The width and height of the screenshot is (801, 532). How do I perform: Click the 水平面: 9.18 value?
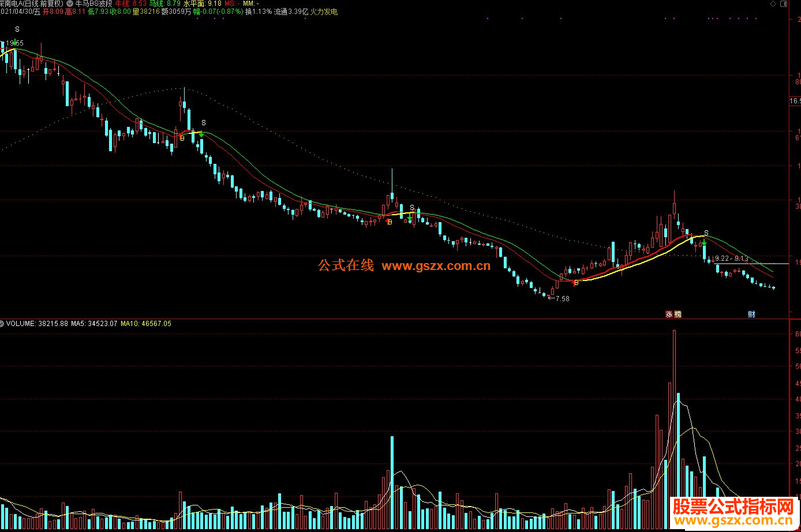pos(203,3)
